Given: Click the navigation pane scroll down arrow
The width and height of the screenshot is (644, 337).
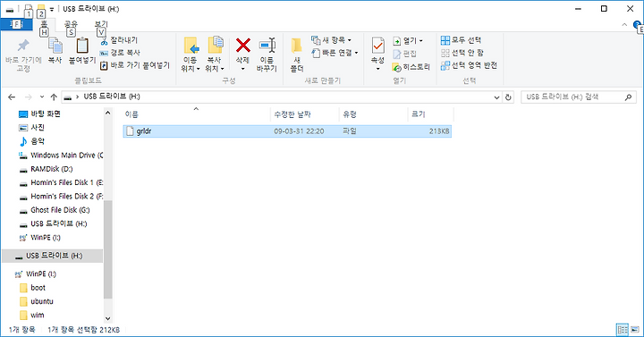Looking at the screenshot, I should click(x=107, y=318).
